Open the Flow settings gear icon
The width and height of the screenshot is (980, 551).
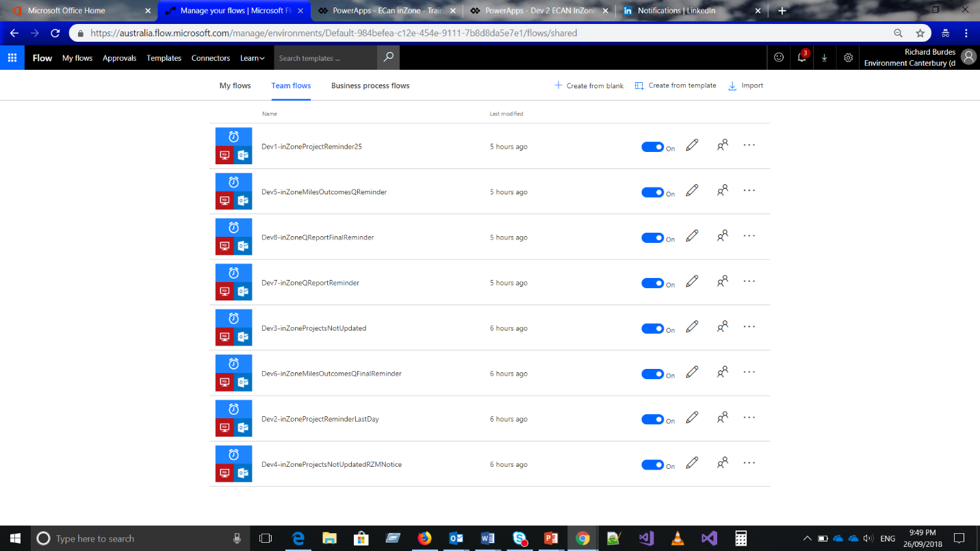click(847, 57)
